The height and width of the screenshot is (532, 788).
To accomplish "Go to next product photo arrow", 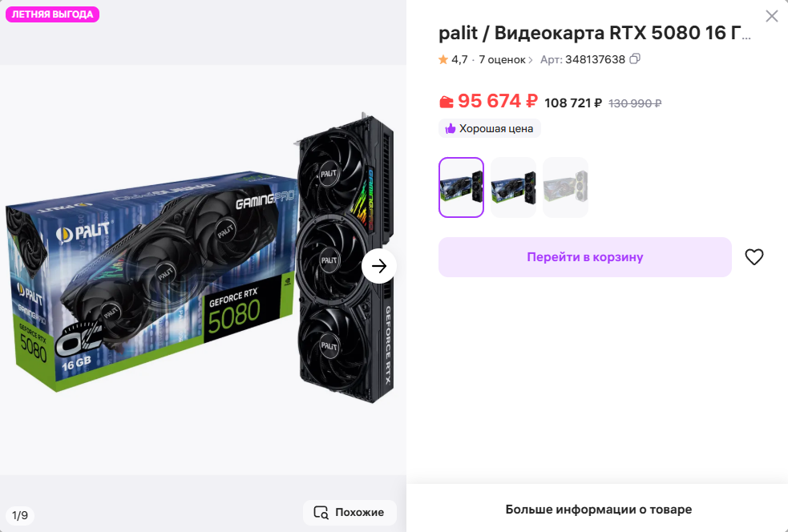I will tap(379, 266).
